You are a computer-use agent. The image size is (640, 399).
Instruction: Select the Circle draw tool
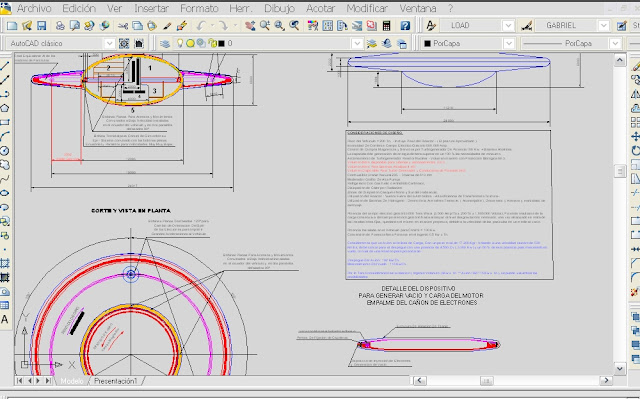point(5,151)
